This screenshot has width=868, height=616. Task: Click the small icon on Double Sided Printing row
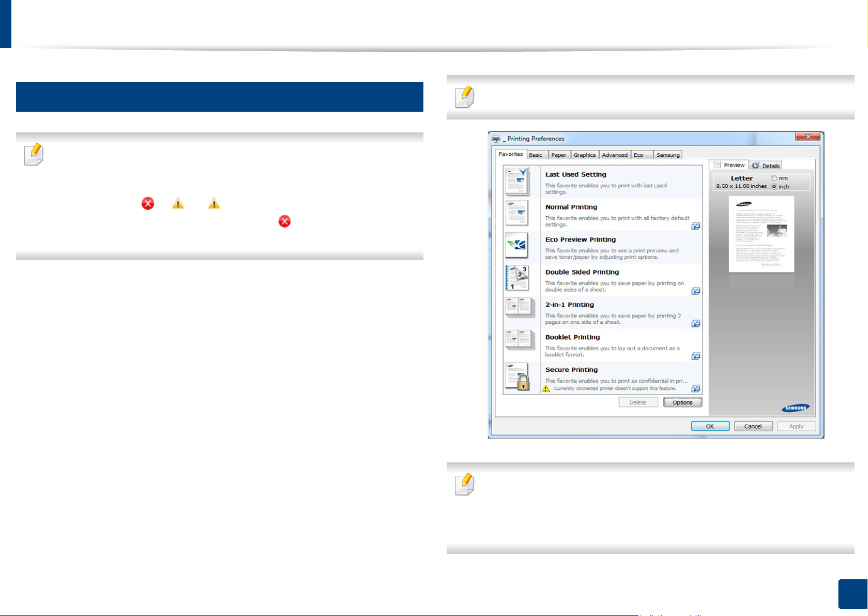[x=696, y=291]
